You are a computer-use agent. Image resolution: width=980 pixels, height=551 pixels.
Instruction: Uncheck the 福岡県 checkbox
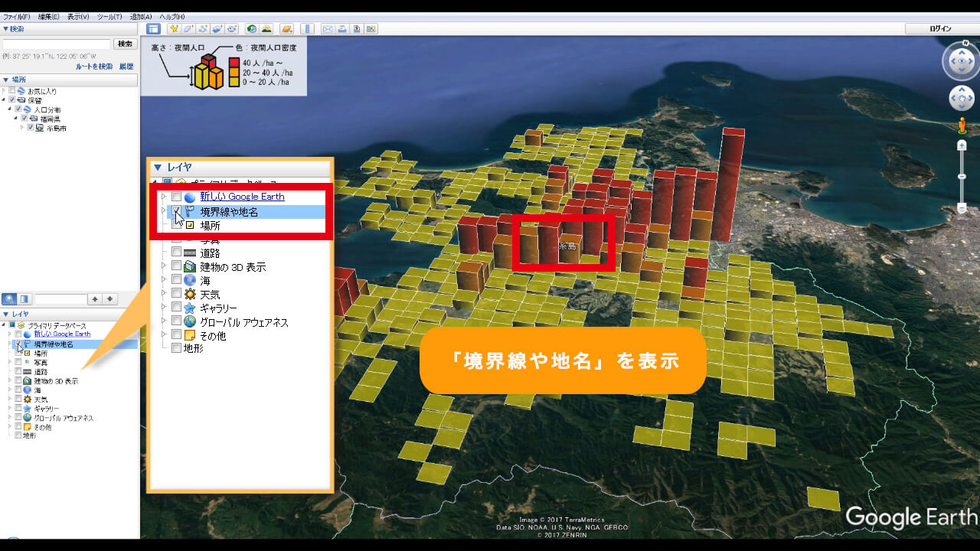click(24, 119)
